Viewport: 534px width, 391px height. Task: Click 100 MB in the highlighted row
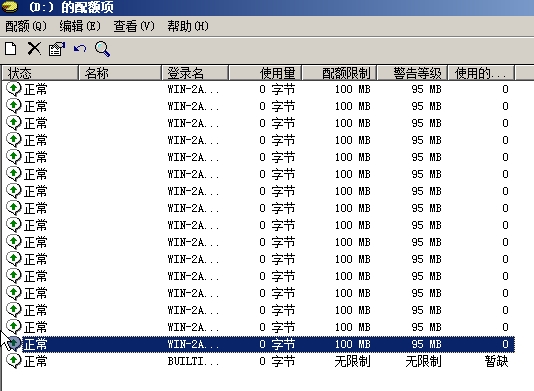click(352, 344)
